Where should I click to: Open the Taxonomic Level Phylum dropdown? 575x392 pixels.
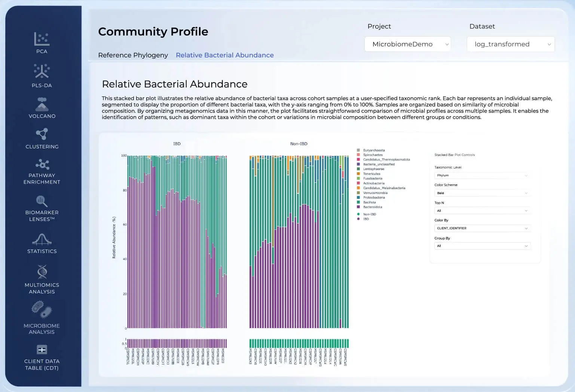[482, 175]
